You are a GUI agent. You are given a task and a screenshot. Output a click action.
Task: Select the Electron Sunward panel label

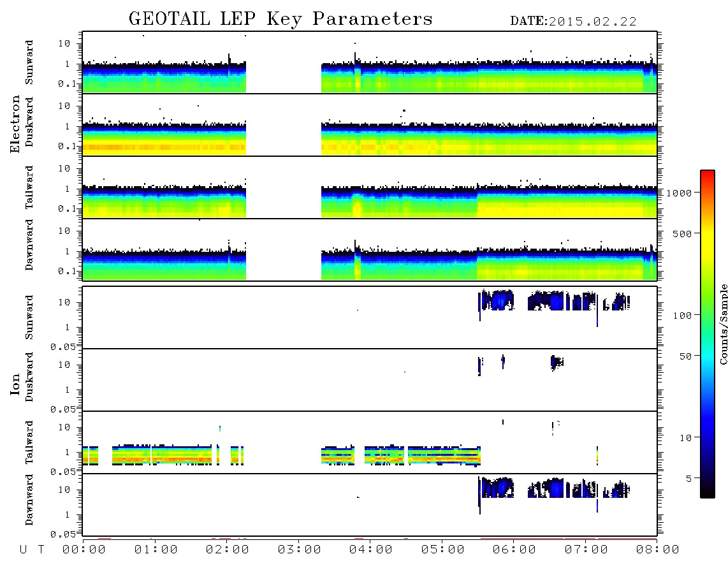[29, 62]
